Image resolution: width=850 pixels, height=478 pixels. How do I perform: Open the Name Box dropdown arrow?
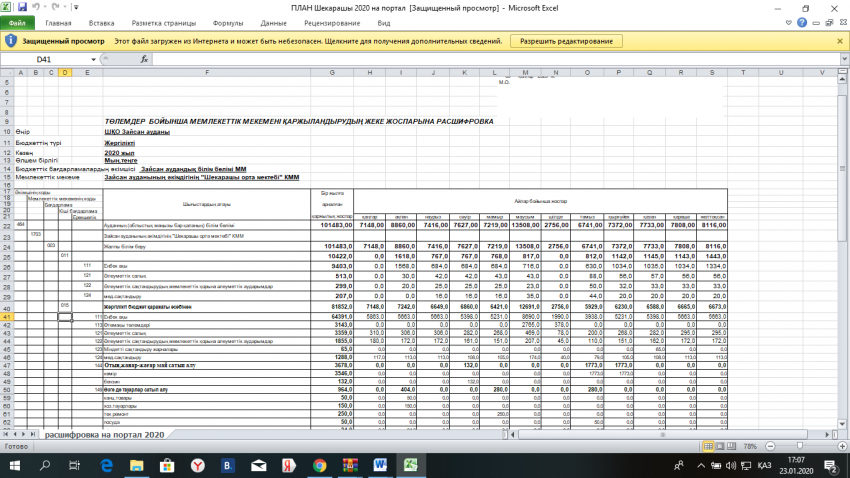pos(93,60)
